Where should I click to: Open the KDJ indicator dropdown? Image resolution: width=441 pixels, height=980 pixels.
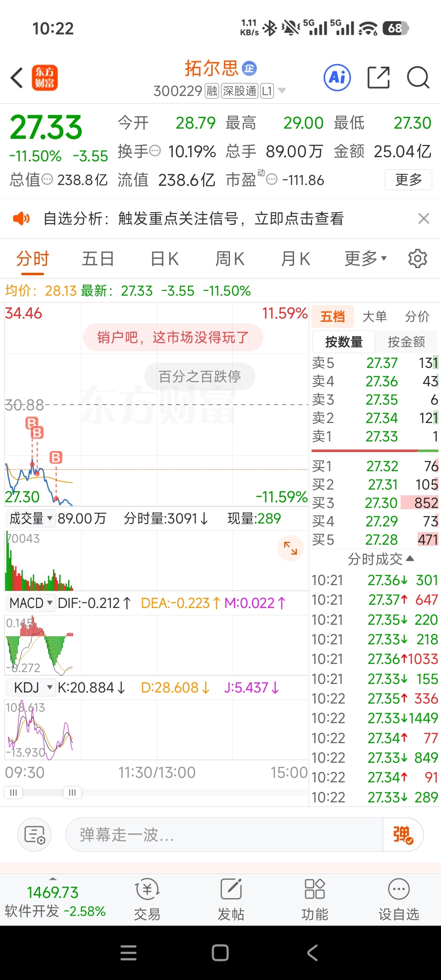tap(31, 688)
